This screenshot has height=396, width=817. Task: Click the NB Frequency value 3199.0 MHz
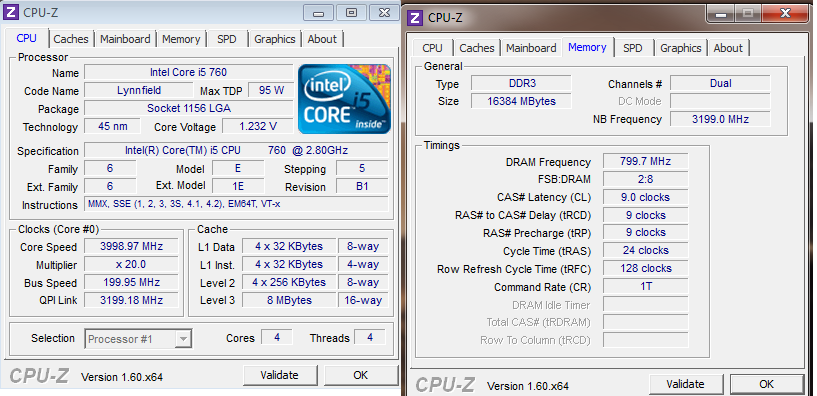tap(721, 119)
